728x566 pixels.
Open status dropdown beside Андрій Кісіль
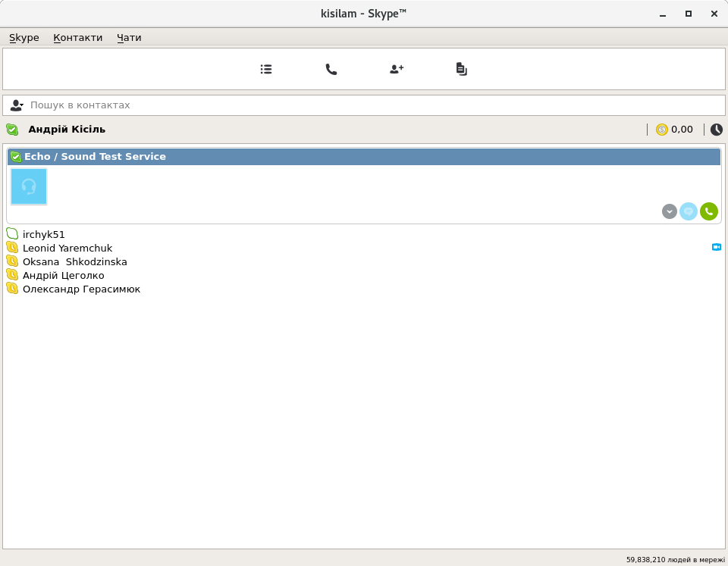tap(12, 130)
